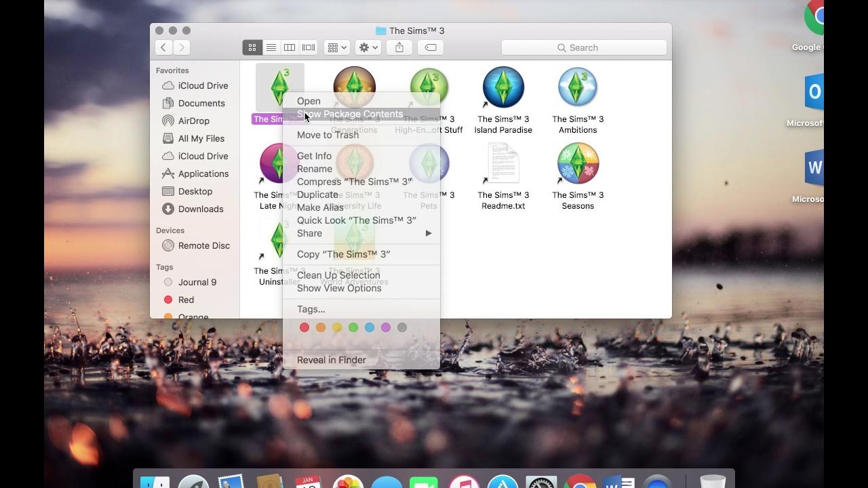Go forward with the Finder forward arrow
The width and height of the screenshot is (868, 488).
(181, 47)
